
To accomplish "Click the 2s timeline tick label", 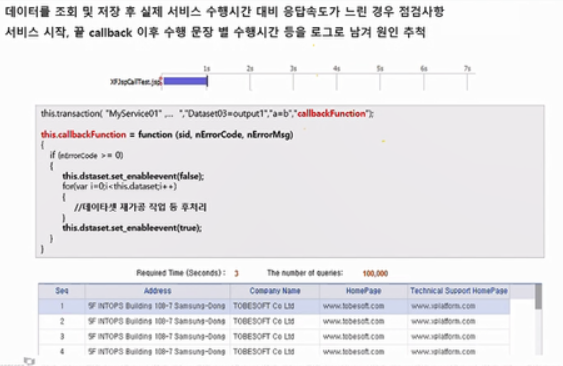I will click(x=250, y=68).
